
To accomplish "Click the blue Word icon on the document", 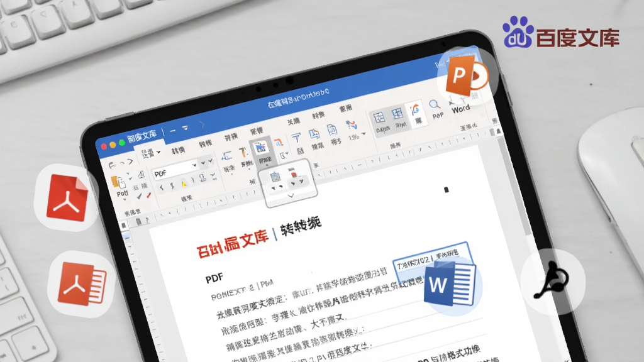I will click(x=450, y=285).
